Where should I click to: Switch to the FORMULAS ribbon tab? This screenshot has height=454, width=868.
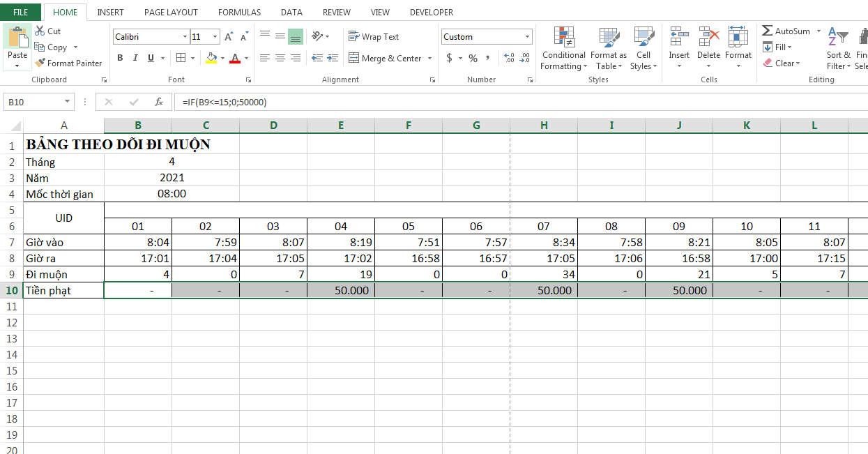[239, 12]
